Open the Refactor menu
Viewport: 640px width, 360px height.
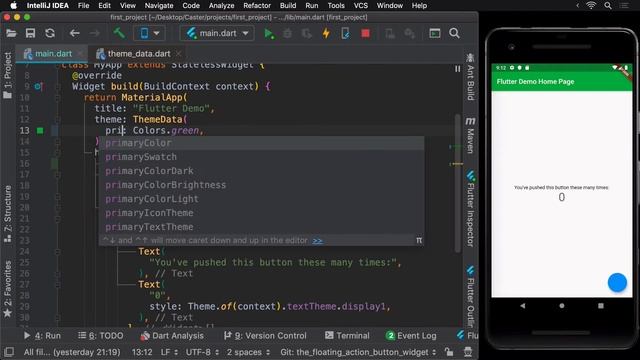click(x=257, y=6)
